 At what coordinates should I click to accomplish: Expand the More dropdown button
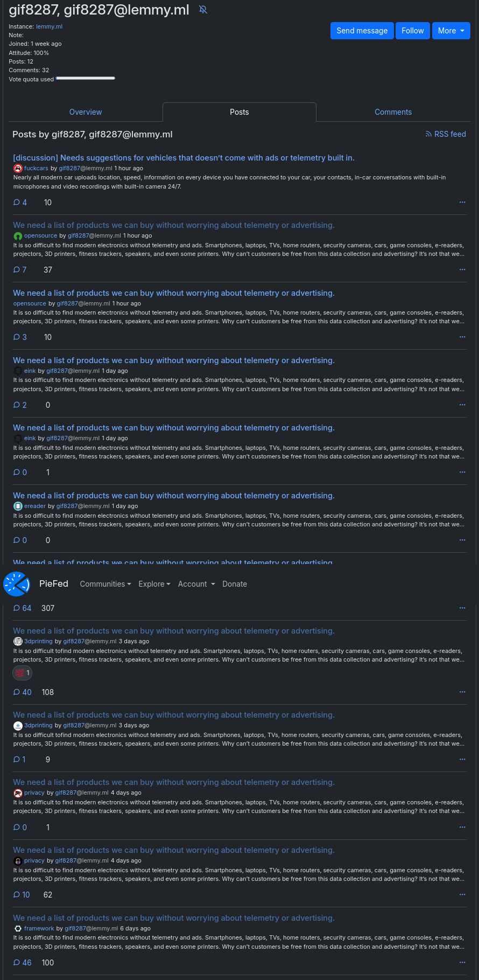[x=451, y=31]
